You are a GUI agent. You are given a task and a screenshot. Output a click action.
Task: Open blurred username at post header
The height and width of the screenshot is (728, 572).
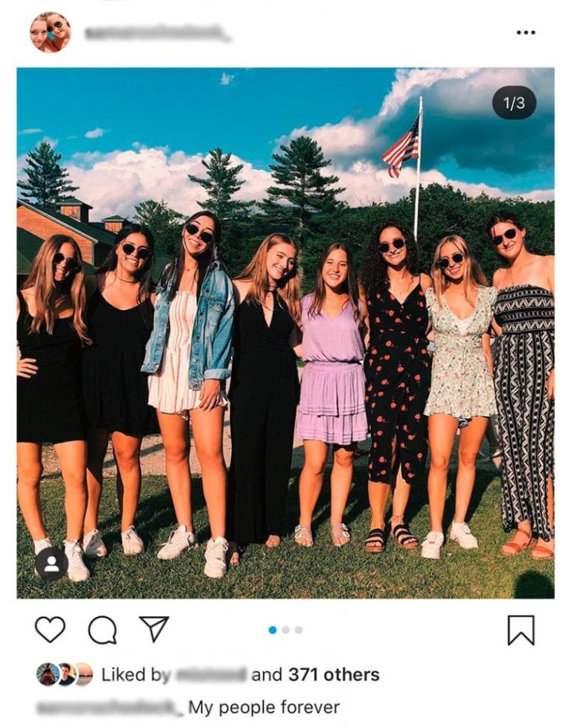[x=155, y=33]
